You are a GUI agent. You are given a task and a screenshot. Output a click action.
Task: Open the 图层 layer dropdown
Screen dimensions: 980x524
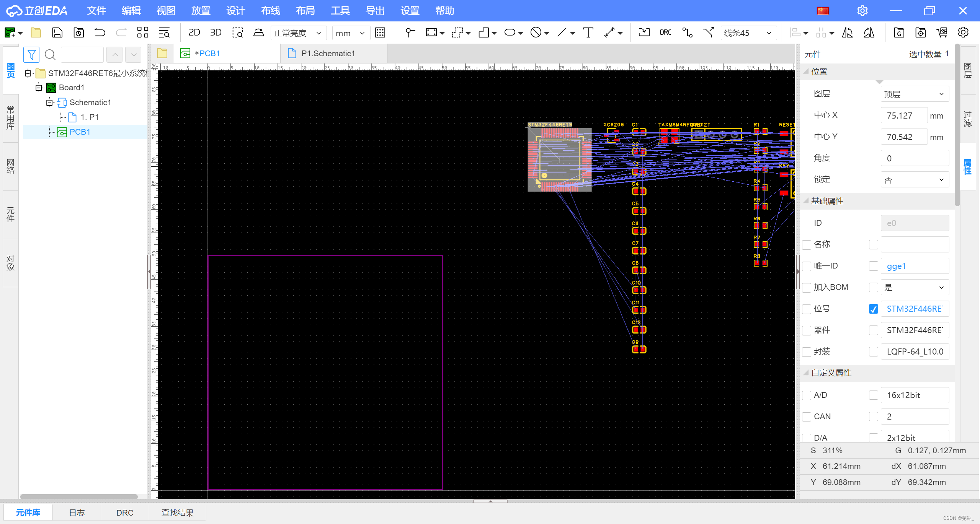tap(914, 94)
